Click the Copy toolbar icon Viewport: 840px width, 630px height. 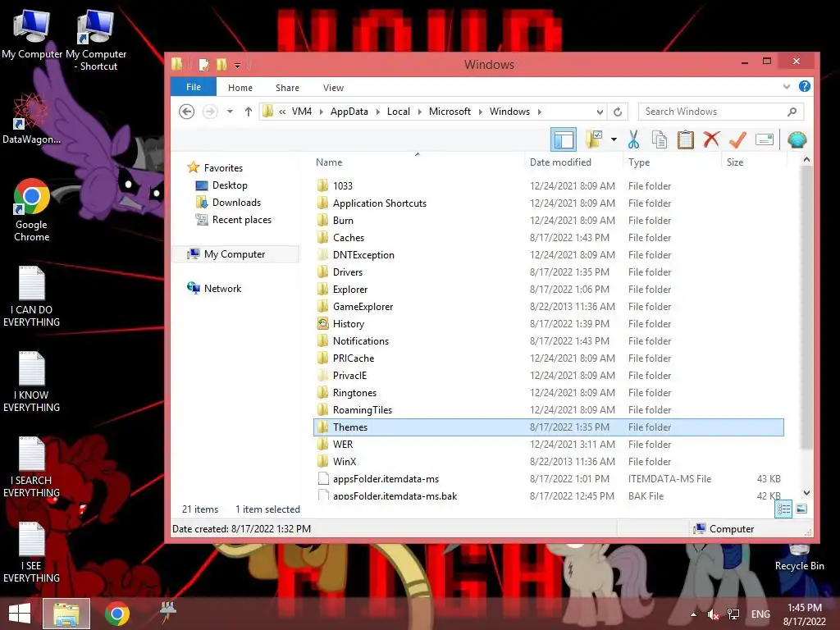click(x=659, y=139)
